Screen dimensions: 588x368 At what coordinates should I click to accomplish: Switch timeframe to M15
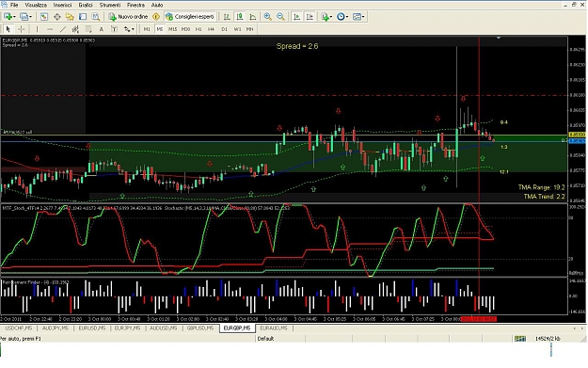click(172, 29)
